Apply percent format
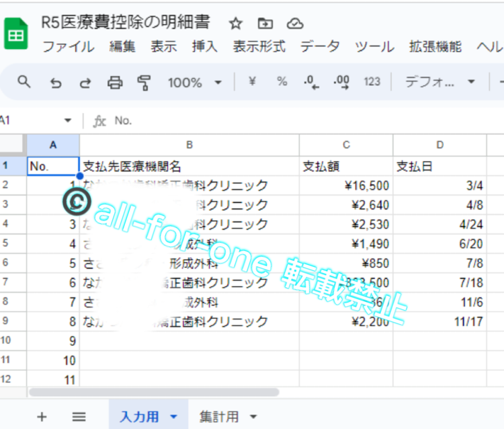The height and width of the screenshot is (429, 504). 282,81
